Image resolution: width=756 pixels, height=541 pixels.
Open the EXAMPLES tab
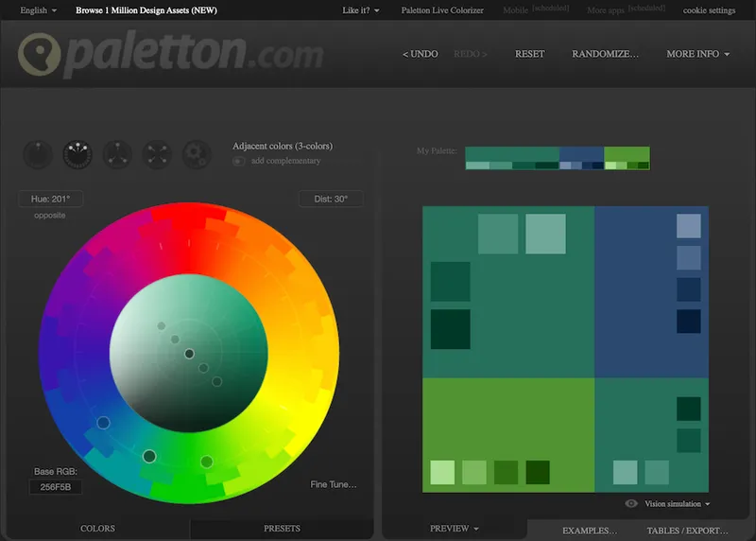589,531
